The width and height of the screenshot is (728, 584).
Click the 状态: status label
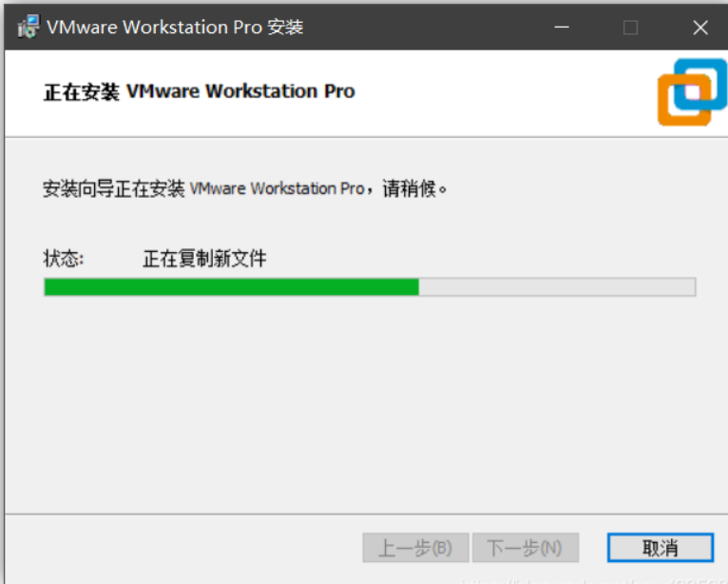[64, 259]
